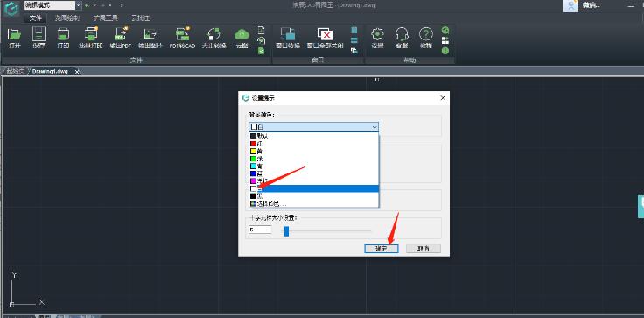Select the Print (打印) icon
This screenshot has height=318, width=644.
point(63,35)
